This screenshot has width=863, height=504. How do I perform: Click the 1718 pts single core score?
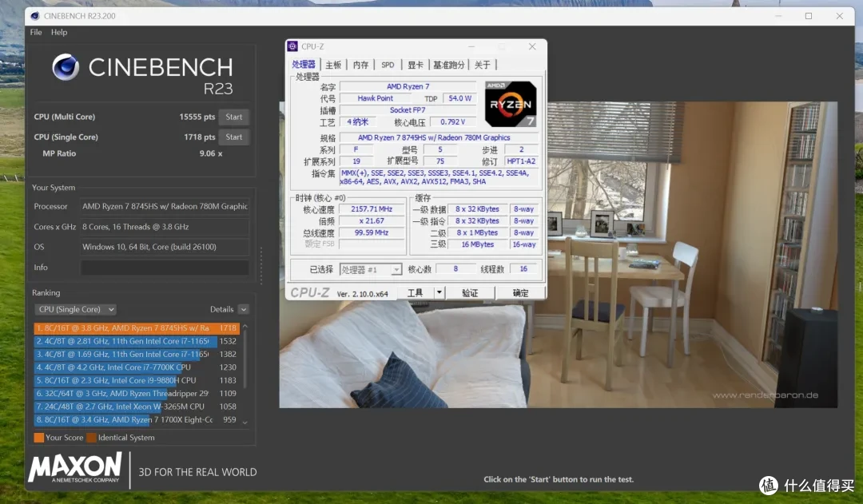click(199, 137)
